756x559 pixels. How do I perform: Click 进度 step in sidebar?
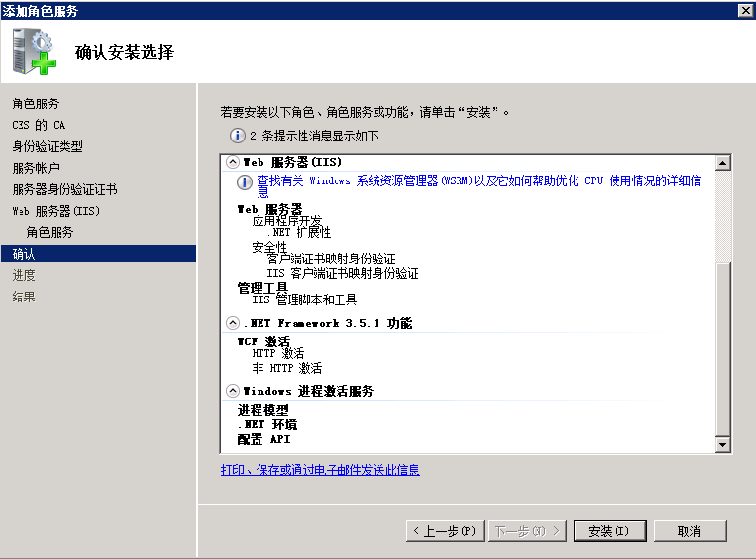click(23, 275)
